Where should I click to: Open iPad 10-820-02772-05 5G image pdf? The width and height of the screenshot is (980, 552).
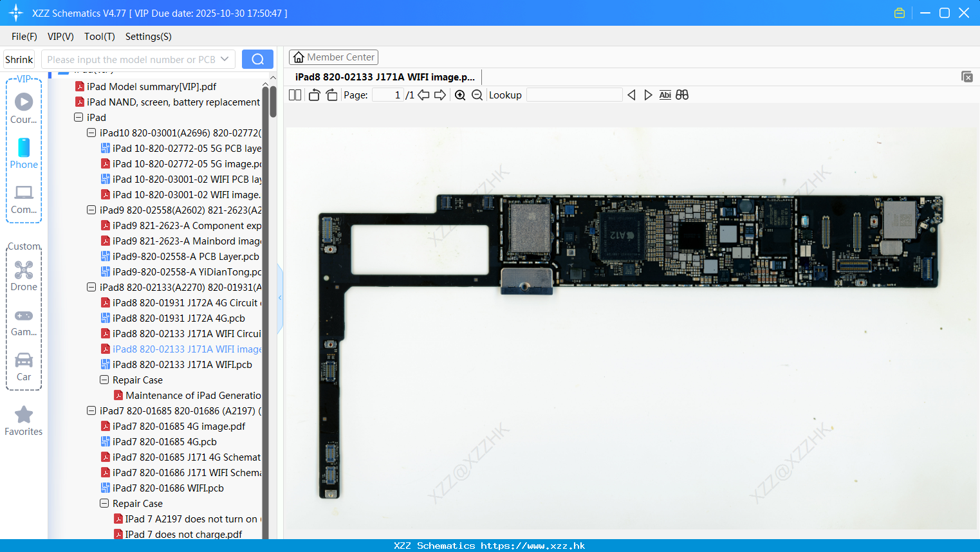click(x=181, y=163)
